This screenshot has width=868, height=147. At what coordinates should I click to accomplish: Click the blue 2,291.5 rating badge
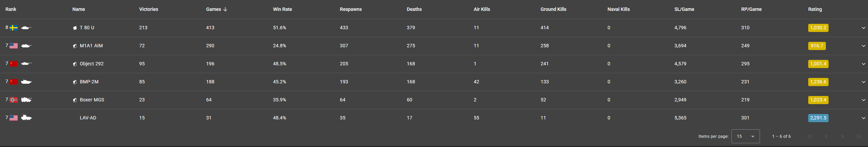[818, 118]
